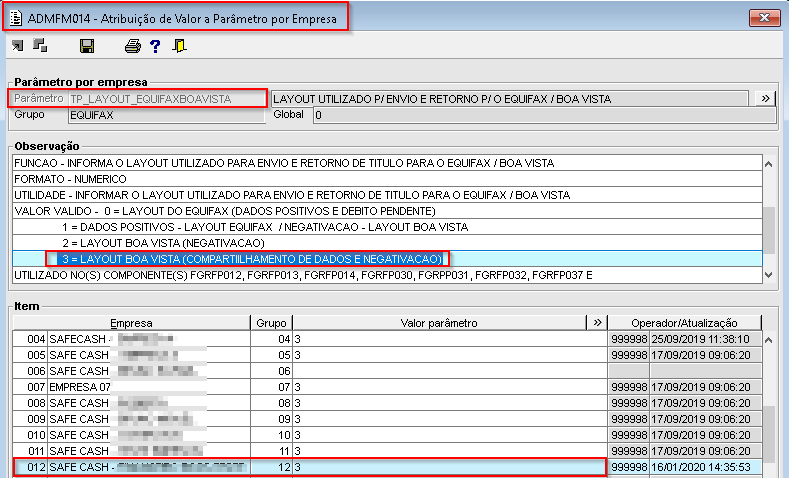Viewport: 789px width, 478px height.
Task: Select company row 010 SAFE CASH
Action: pos(131,435)
